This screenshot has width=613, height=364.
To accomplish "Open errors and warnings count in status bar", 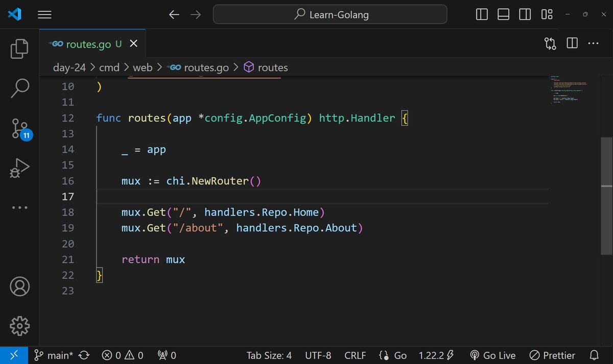I will [123, 355].
